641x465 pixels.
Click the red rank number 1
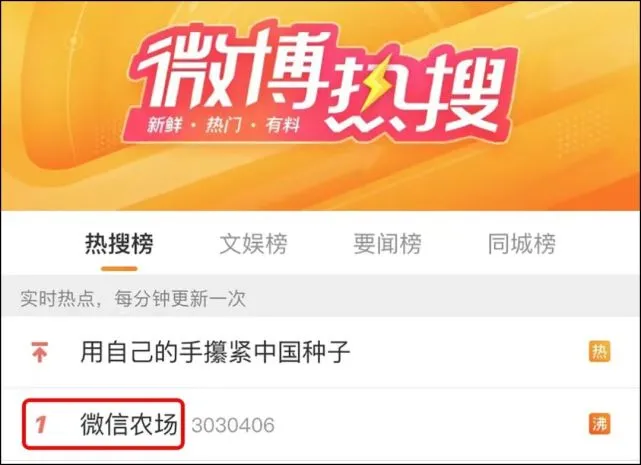[x=40, y=425]
